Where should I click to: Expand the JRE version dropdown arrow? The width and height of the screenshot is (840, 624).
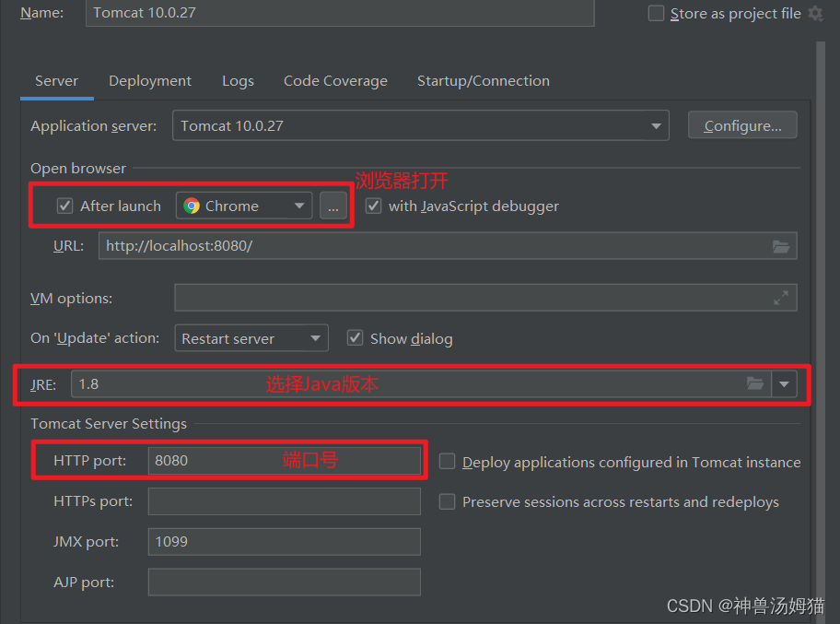tap(785, 383)
